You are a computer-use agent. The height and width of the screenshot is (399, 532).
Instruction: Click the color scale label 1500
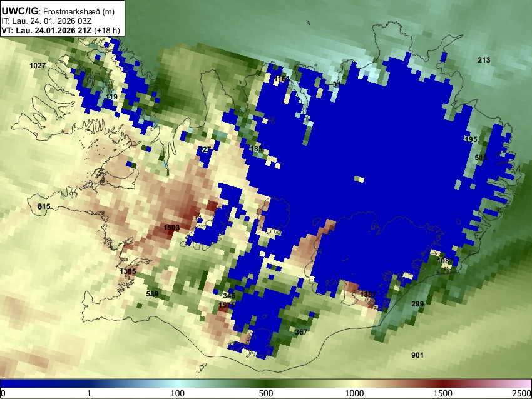[443, 393]
